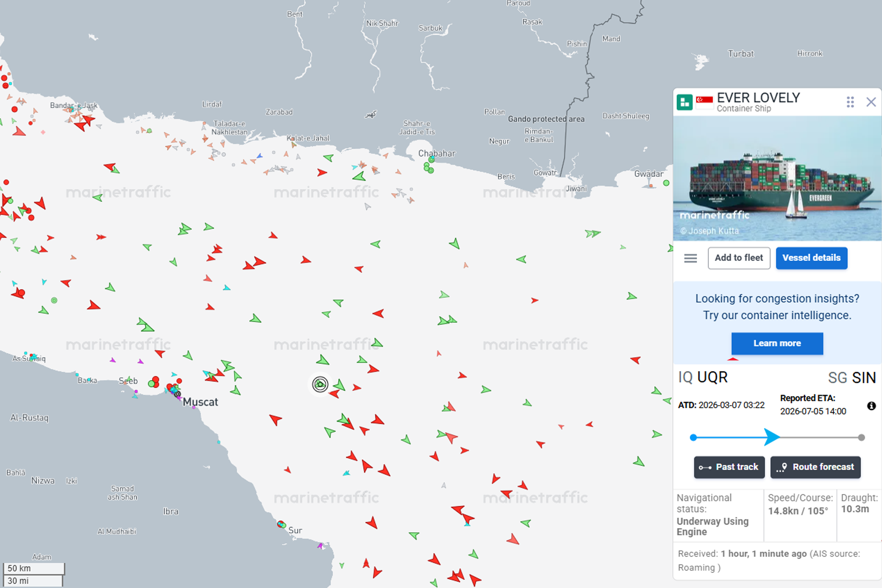882x588 pixels.
Task: Click the 30 mi scale label
Action: 18,581
